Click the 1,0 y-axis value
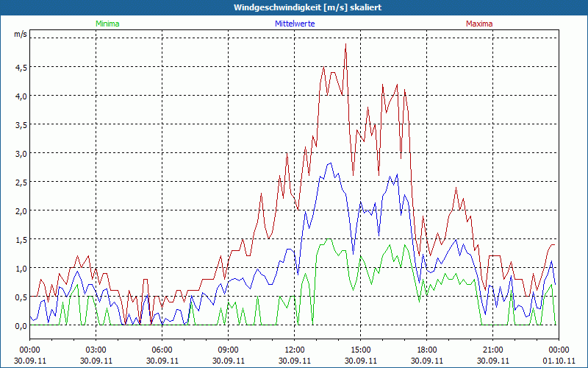 click(21, 268)
